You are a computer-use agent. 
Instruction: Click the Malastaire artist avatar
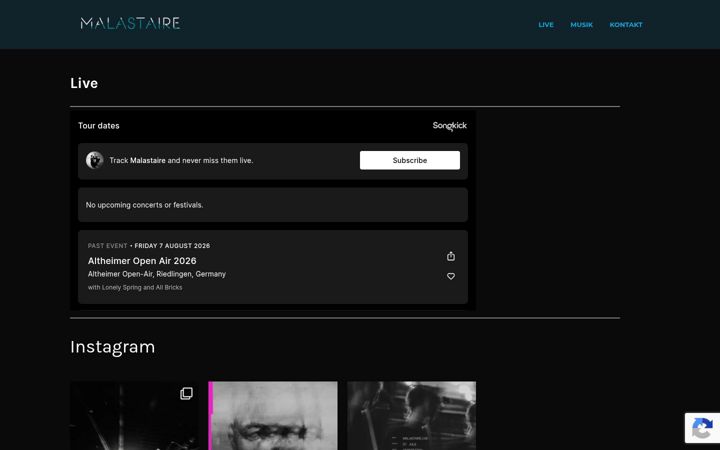point(95,160)
